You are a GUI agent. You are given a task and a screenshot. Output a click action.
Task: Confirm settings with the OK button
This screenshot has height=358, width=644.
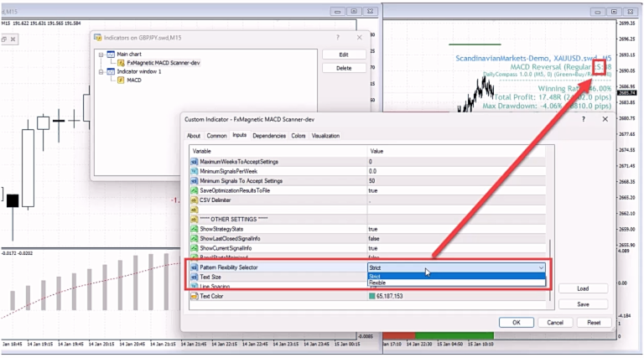517,323
